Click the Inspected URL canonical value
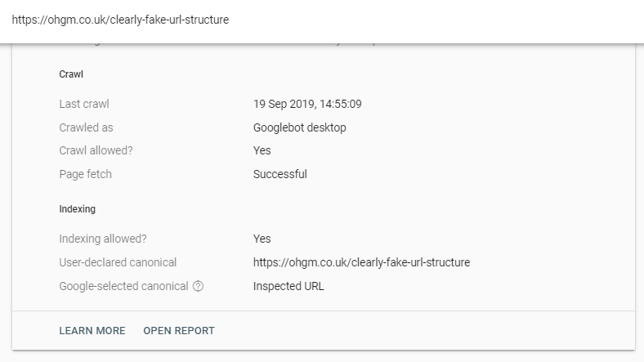The height and width of the screenshot is (362, 644). (x=288, y=287)
